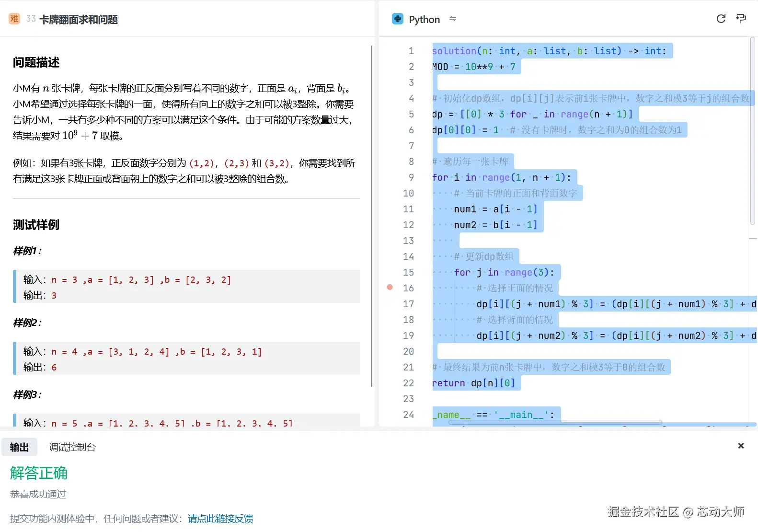Switch to the 输出 tab
Viewport: 758px width, 532px height.
pyautogui.click(x=19, y=447)
